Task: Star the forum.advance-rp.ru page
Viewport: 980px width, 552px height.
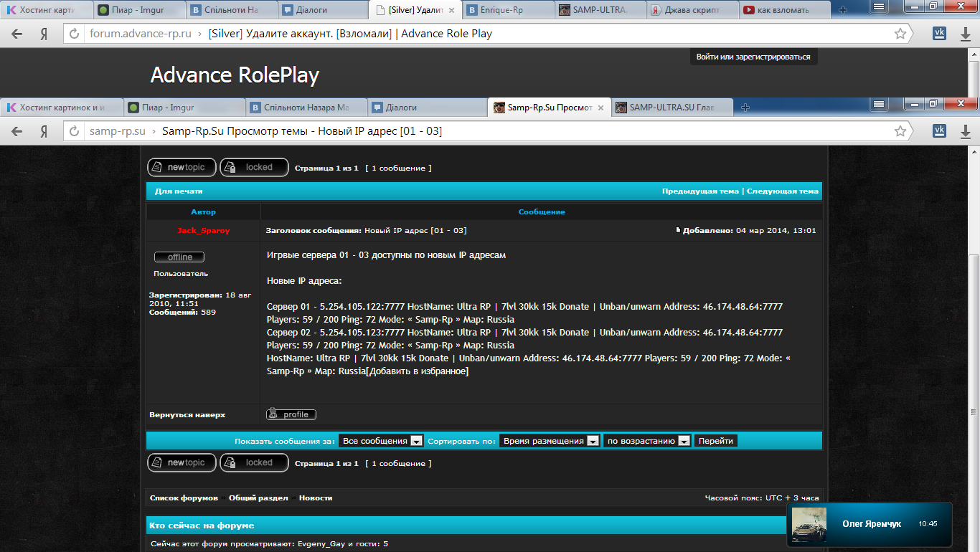Action: pos(900,34)
